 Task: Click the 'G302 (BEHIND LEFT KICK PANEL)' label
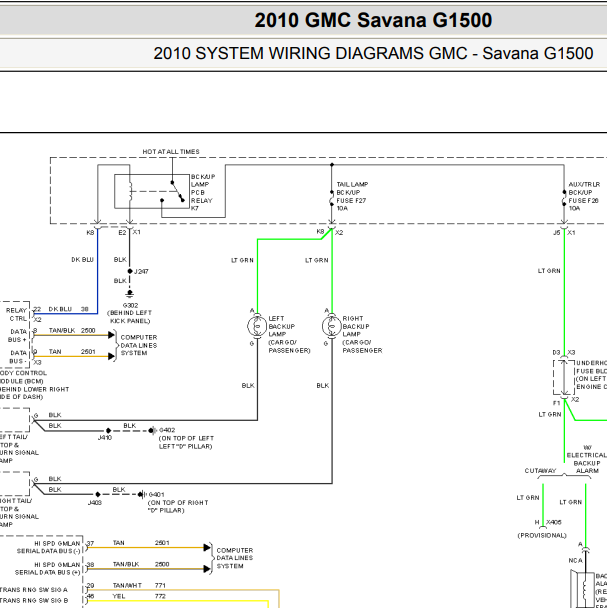click(x=130, y=313)
